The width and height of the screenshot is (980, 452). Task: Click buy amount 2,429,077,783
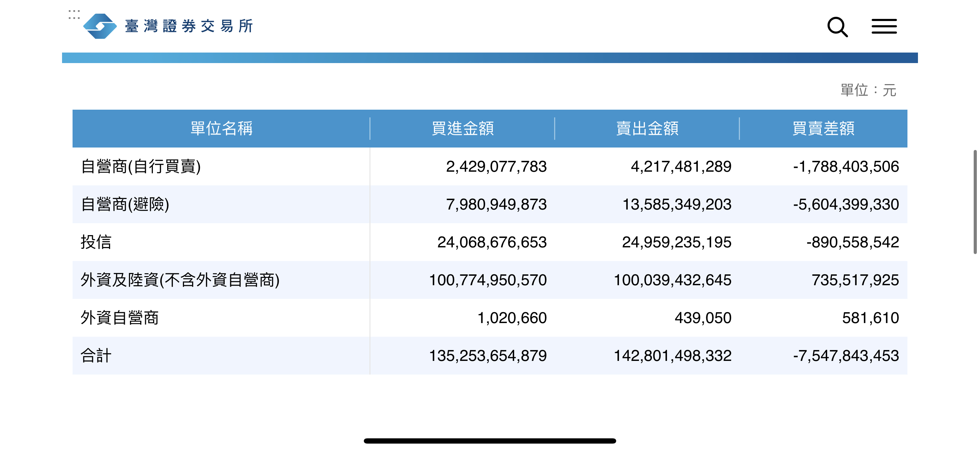(496, 167)
